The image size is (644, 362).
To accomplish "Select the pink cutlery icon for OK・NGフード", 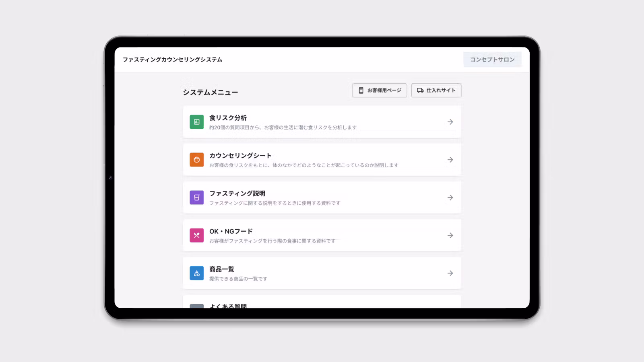I will click(x=196, y=235).
